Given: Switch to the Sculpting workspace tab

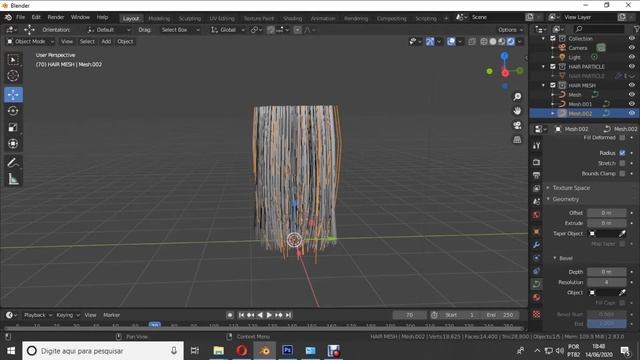Looking at the screenshot, I should [190, 18].
